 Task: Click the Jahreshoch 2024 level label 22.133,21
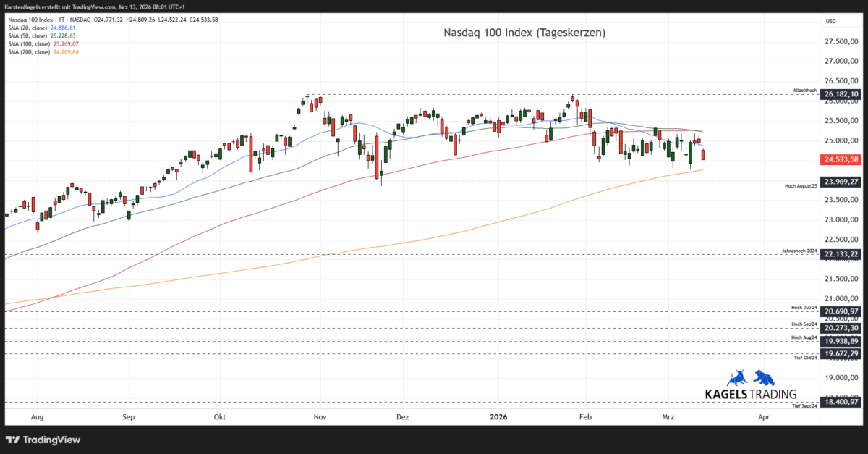coord(841,254)
